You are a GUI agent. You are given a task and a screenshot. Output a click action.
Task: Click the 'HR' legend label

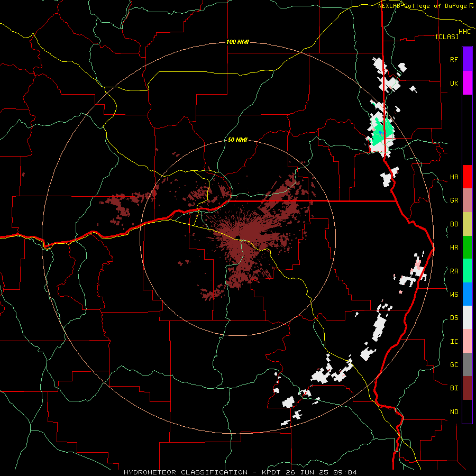pos(454,248)
